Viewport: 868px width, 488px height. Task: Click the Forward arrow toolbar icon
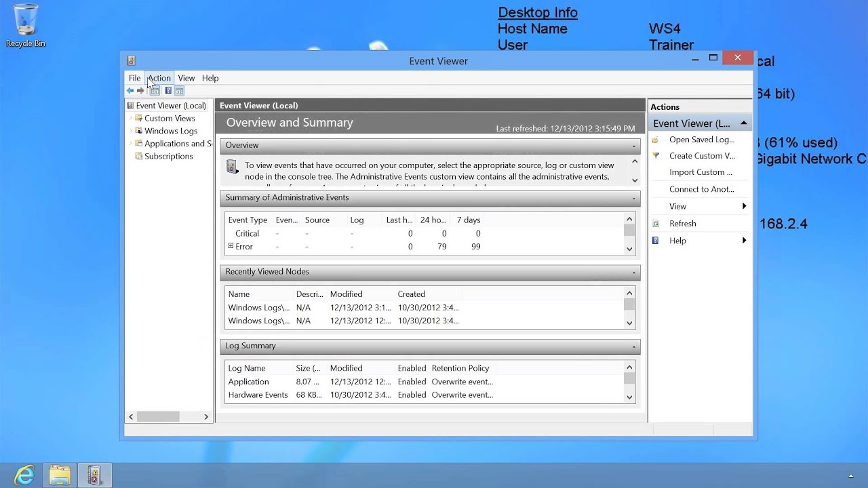[x=140, y=91]
